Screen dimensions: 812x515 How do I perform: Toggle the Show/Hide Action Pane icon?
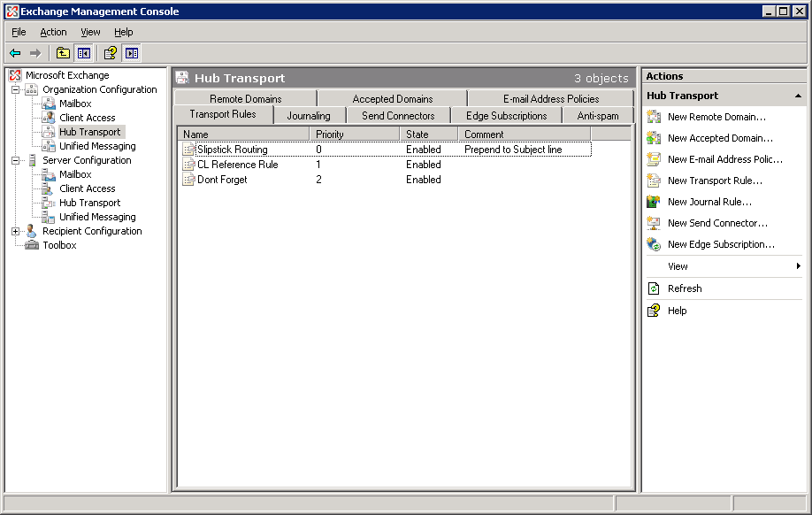click(x=132, y=53)
